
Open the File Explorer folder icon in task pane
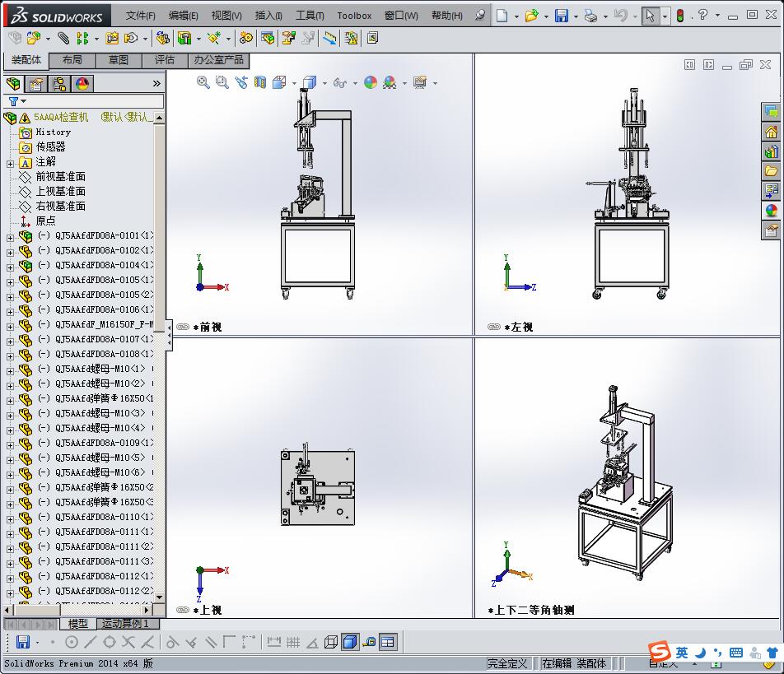[x=771, y=171]
